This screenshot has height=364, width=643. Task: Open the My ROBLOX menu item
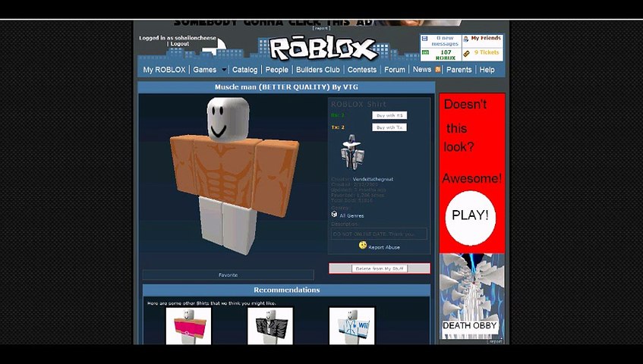(164, 70)
